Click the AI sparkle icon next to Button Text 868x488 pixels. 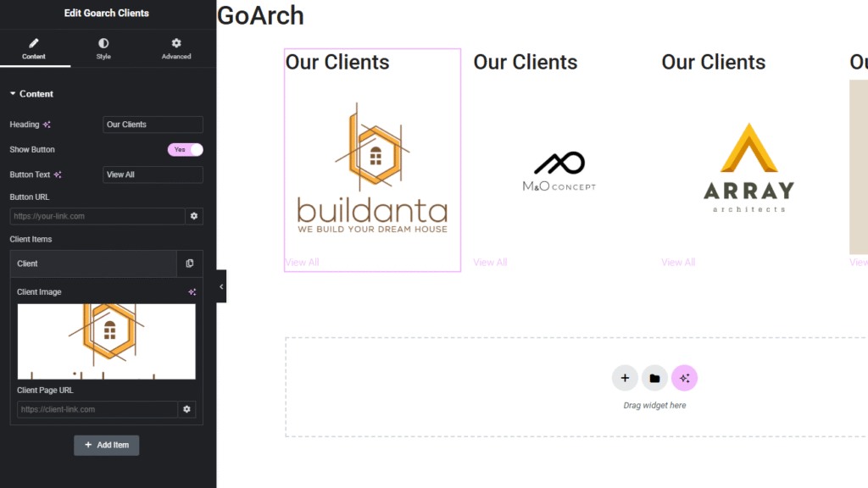coord(58,175)
